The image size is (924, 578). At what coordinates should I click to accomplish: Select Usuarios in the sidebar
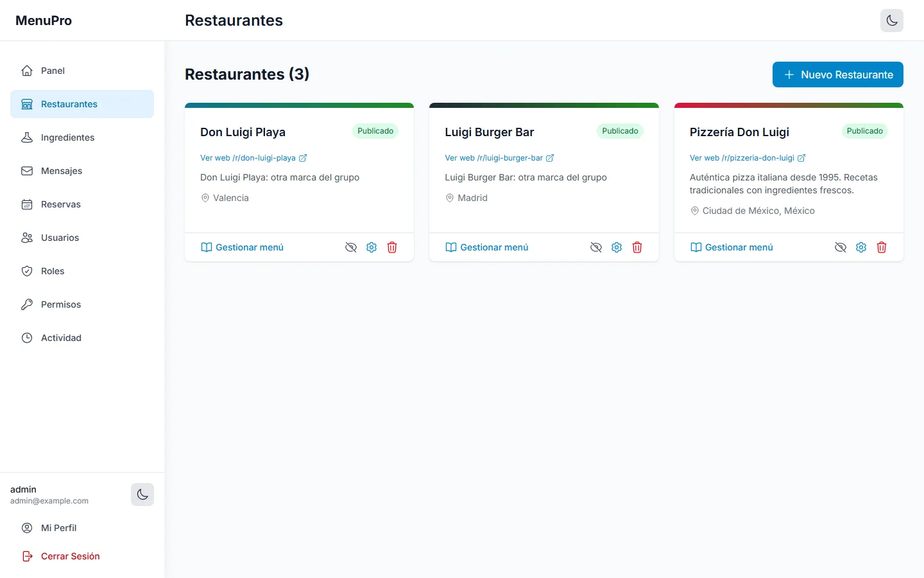coord(82,238)
